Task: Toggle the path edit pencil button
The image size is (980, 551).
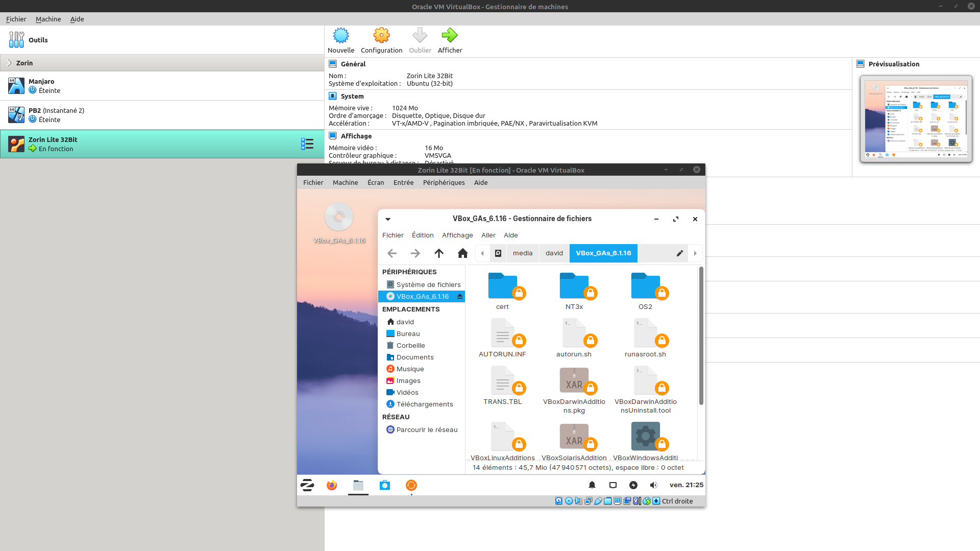Action: [x=679, y=253]
